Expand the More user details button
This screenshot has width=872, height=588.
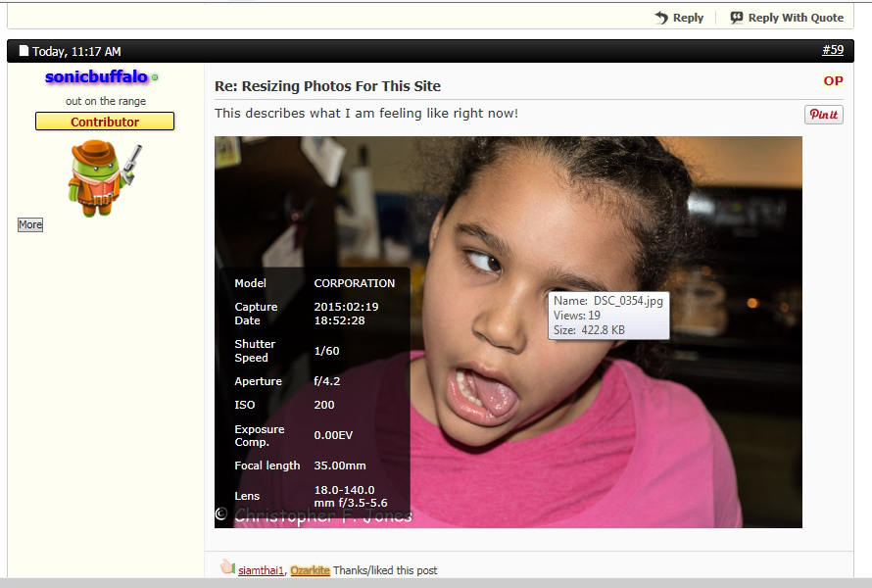(30, 224)
